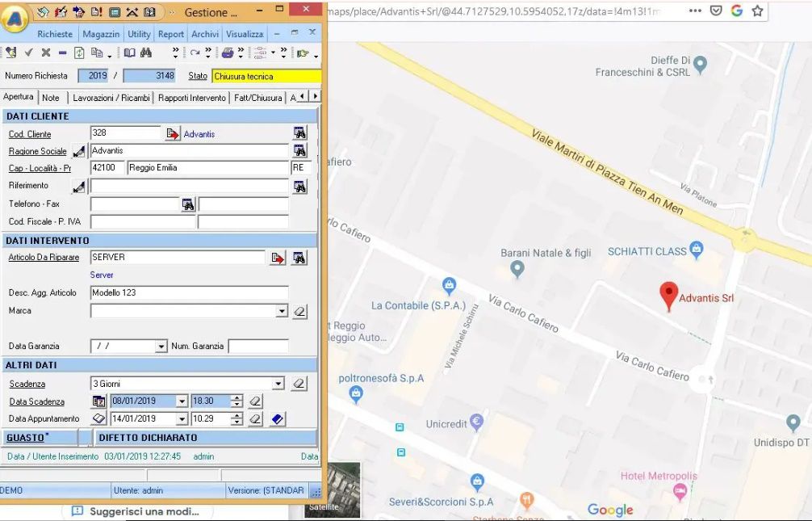This screenshot has width=812, height=521.
Task: Expand the overflow chevron after the binoculars toolbar icon
Action: coord(175,53)
